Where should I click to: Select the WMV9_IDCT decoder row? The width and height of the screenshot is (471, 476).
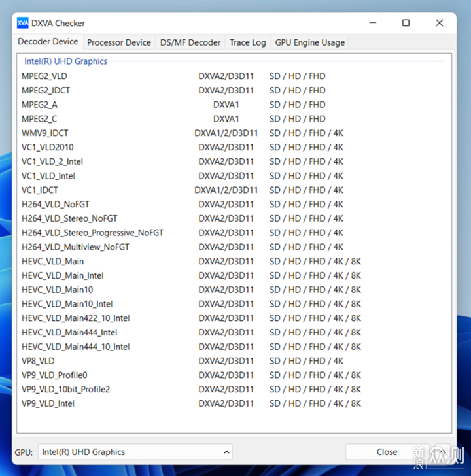tap(234, 133)
